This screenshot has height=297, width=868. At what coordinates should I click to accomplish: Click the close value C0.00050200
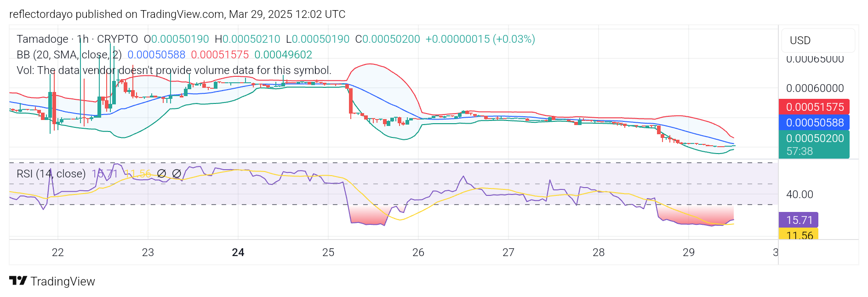[388, 39]
